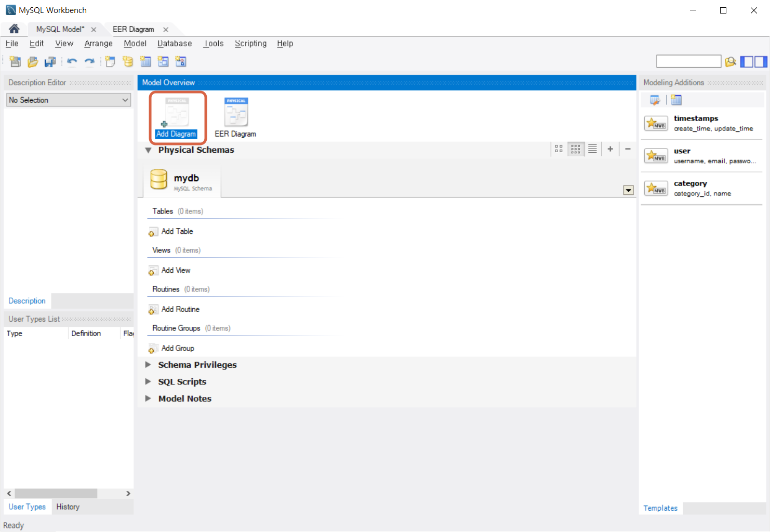Image resolution: width=770 pixels, height=532 pixels.
Task: Close the MySQL Model tab
Action: (x=94, y=30)
